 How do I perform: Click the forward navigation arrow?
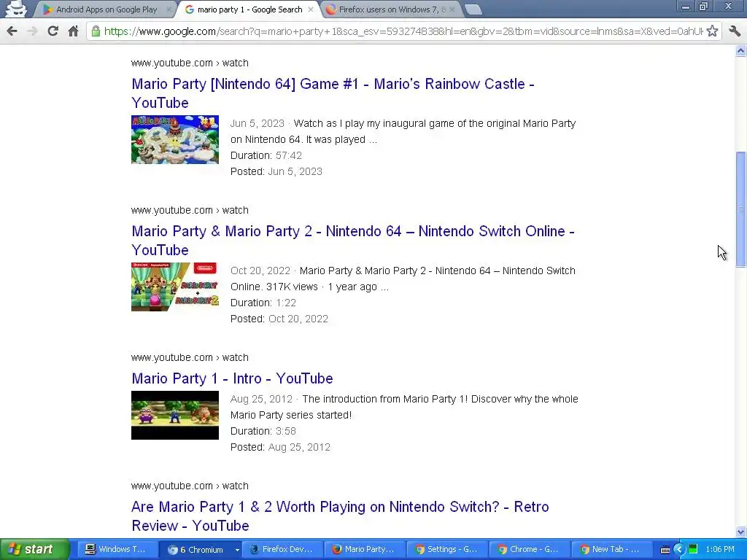[32, 31]
